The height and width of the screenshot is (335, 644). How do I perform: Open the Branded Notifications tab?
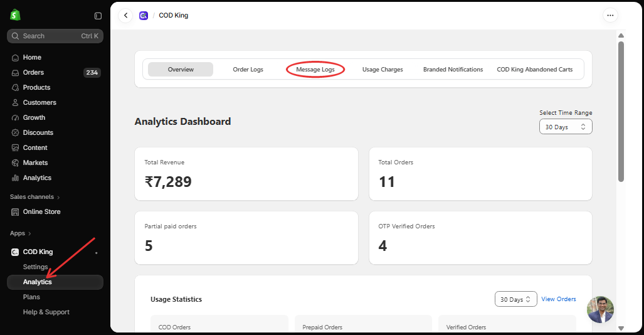(453, 70)
